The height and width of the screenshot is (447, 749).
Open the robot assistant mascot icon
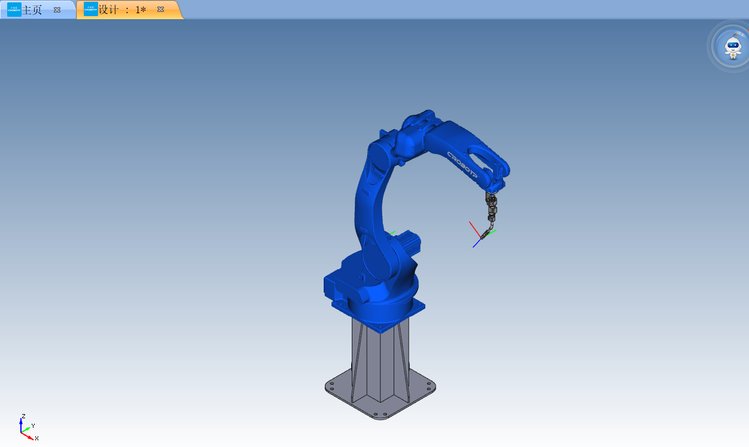point(729,46)
